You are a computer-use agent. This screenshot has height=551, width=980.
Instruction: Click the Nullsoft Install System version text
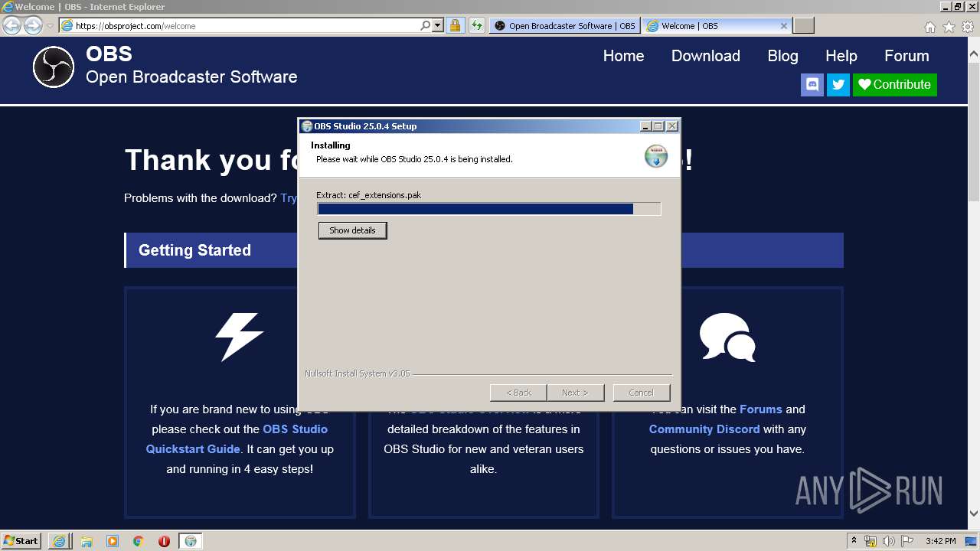click(358, 373)
